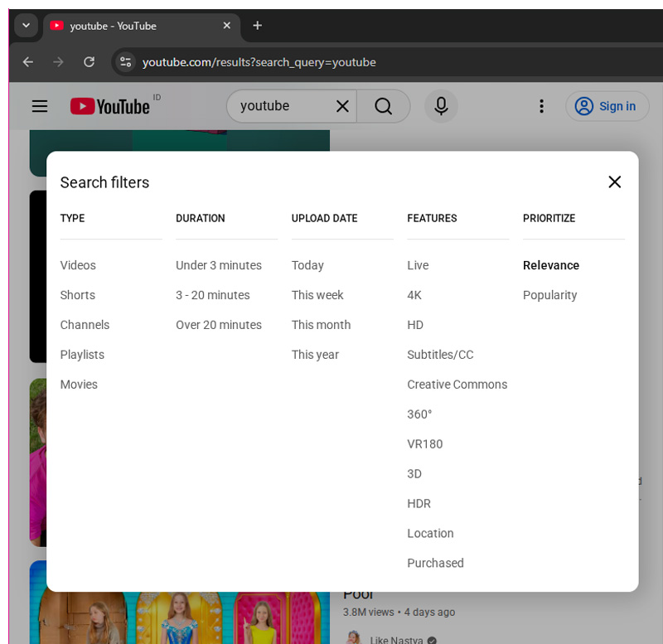Open the three-dot options menu
Viewport: 663px width, 644px height.
pos(541,106)
